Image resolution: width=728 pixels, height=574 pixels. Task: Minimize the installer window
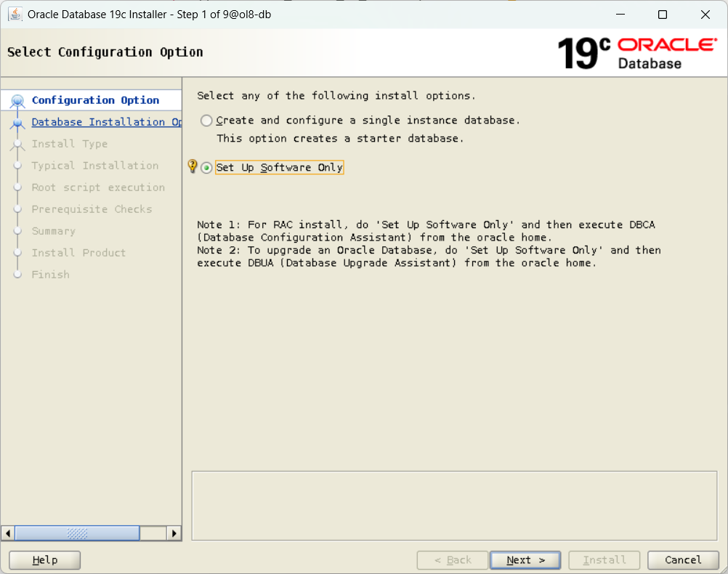tap(620, 15)
